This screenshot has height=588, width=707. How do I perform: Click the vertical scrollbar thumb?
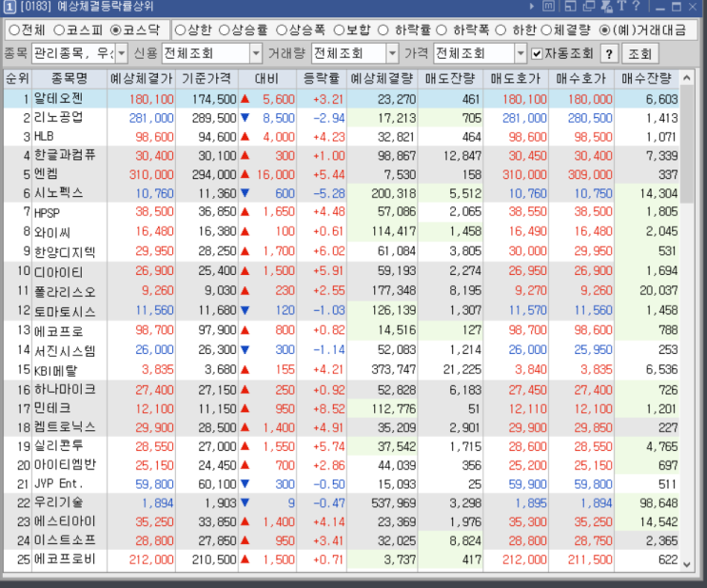pyautogui.click(x=686, y=145)
